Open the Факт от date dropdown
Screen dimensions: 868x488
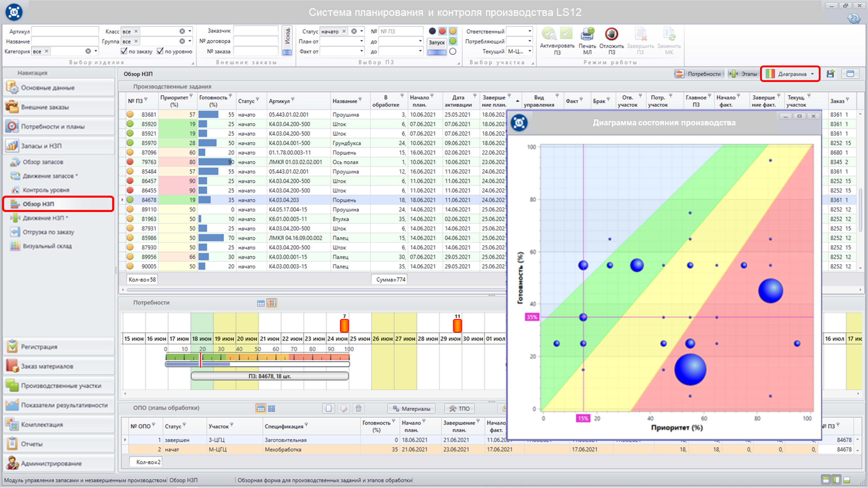(362, 51)
